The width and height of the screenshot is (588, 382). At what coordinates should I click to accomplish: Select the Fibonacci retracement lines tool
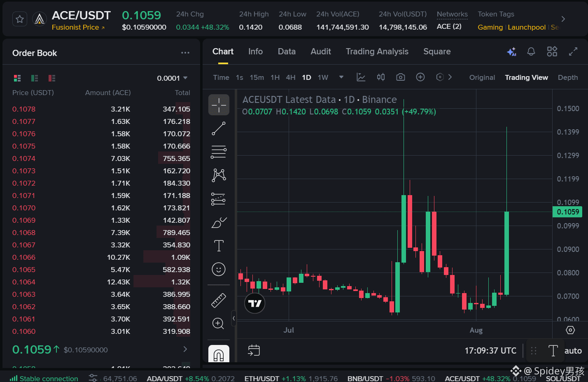point(219,152)
